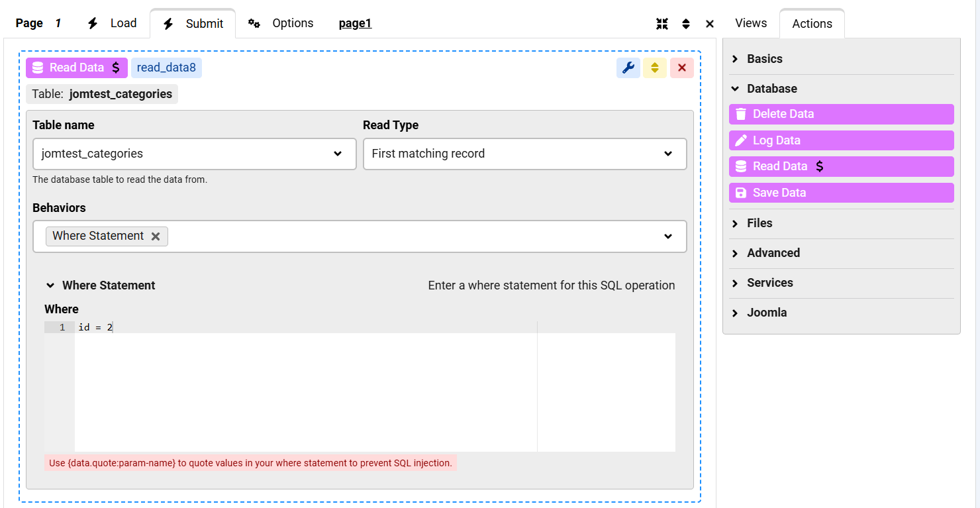
Task: Click the yellow up-down sort icon on read_data8
Action: click(x=655, y=68)
